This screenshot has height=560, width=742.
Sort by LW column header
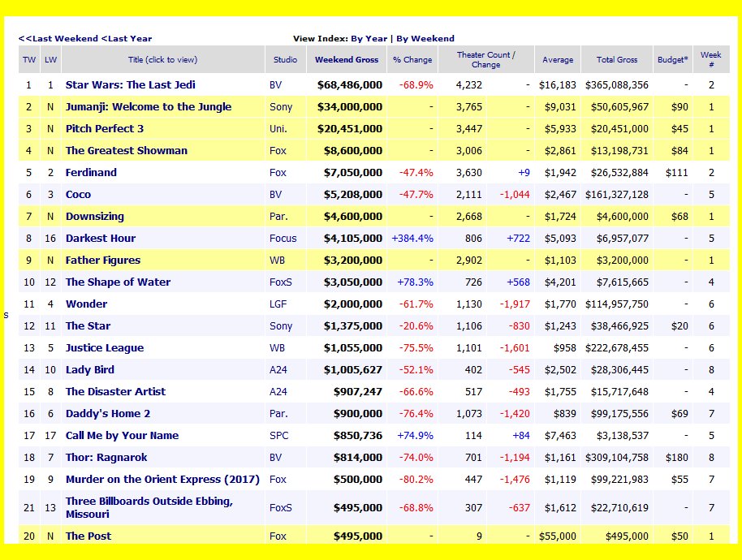(x=50, y=59)
